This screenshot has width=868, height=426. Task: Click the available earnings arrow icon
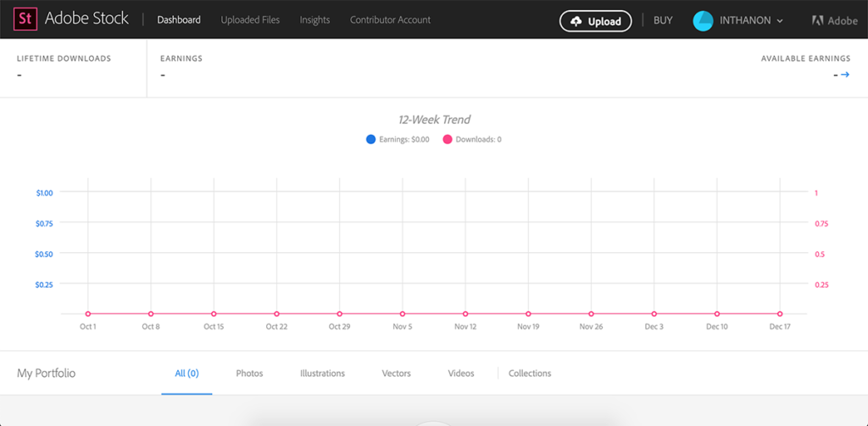point(844,75)
